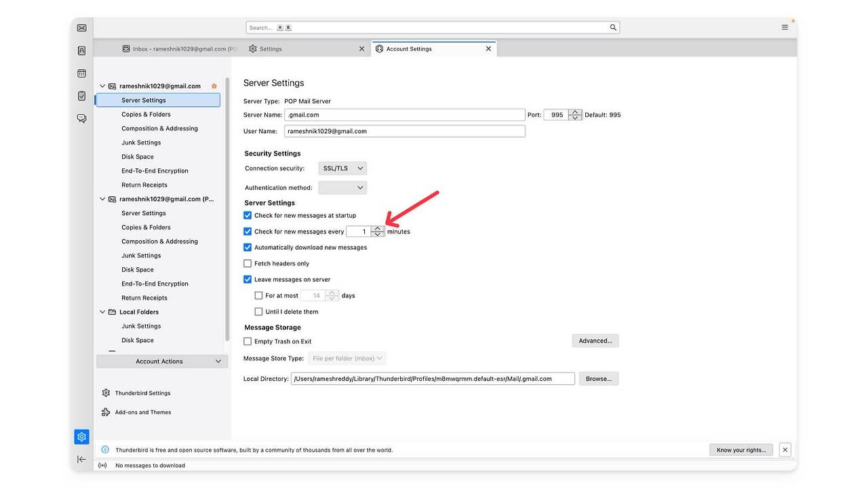This screenshot has height=488, width=868.
Task: Dismiss the Know your rights notification bar
Action: [785, 449]
